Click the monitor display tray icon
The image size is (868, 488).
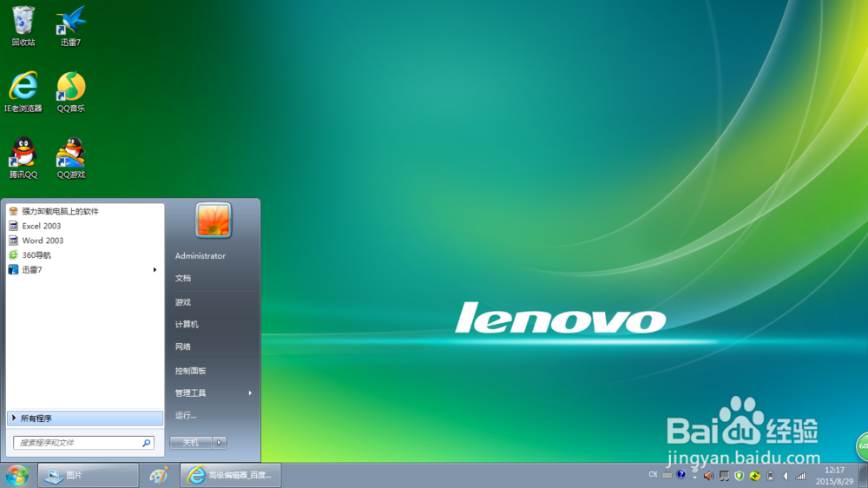pos(724,476)
